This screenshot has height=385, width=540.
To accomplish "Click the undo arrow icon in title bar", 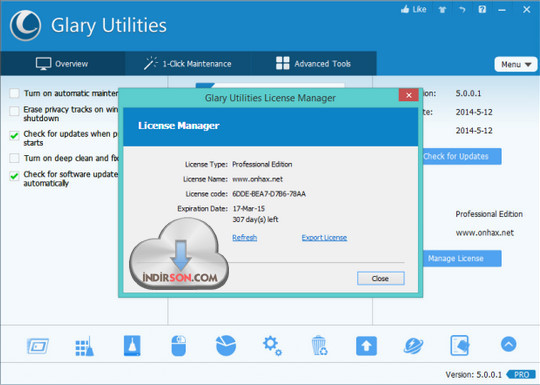I will click(462, 10).
